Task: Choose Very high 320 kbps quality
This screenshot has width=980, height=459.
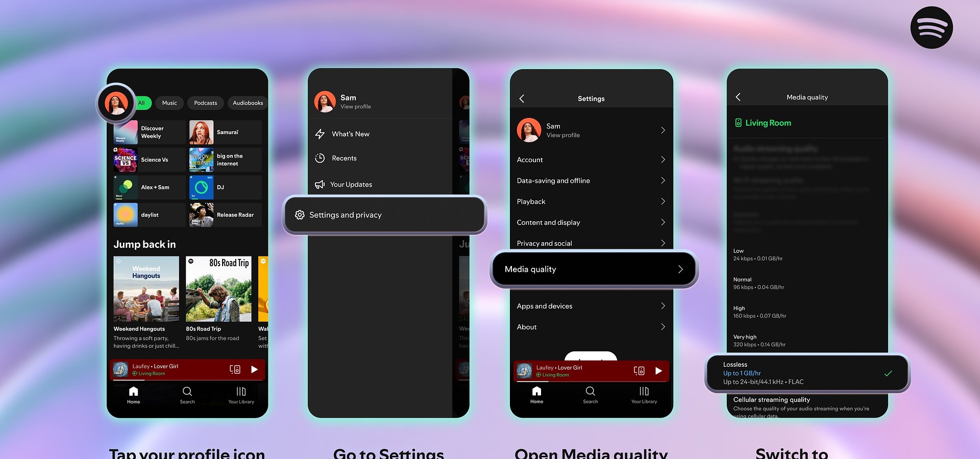Action: (x=759, y=341)
